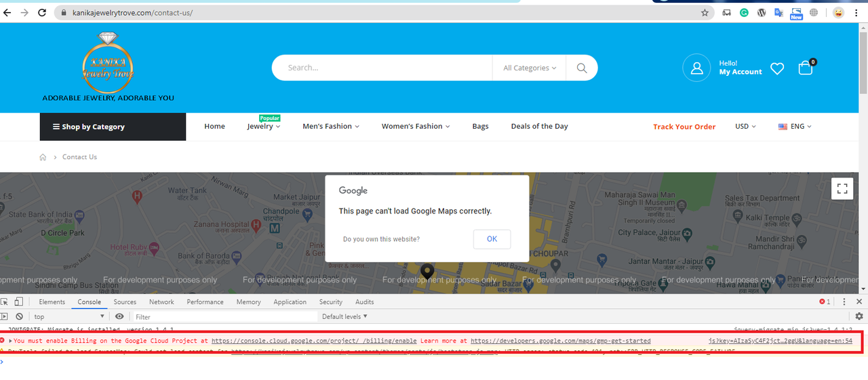Open My Account link

tap(741, 72)
